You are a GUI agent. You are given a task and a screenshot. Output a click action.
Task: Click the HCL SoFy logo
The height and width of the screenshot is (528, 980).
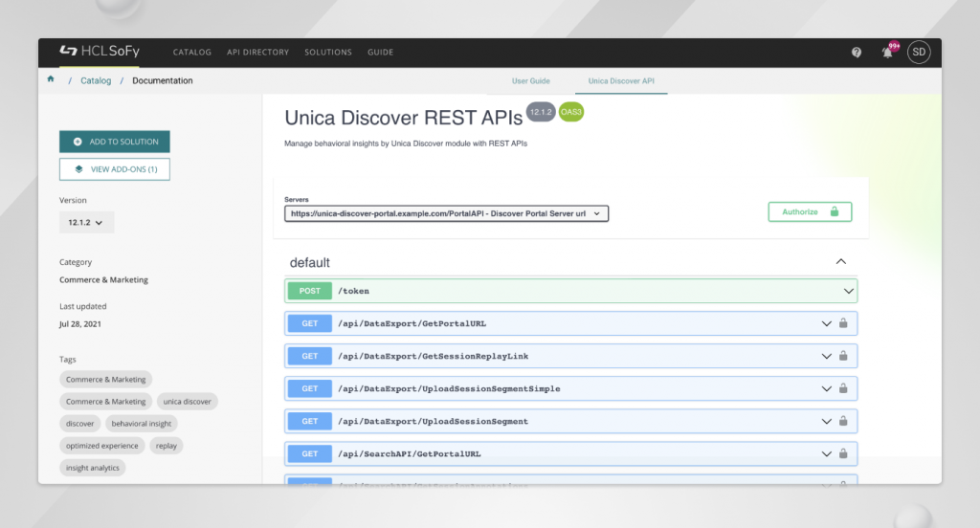click(100, 52)
